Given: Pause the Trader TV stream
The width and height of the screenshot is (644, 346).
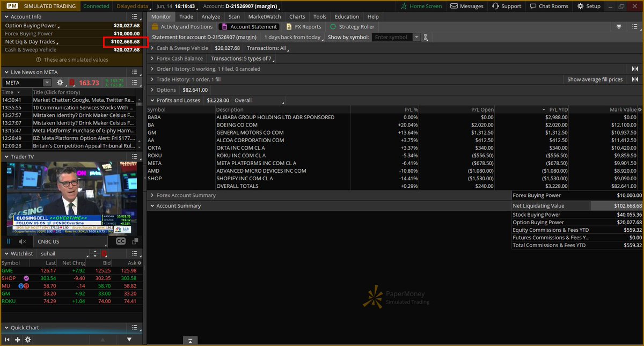Looking at the screenshot, I should click(x=9, y=241).
